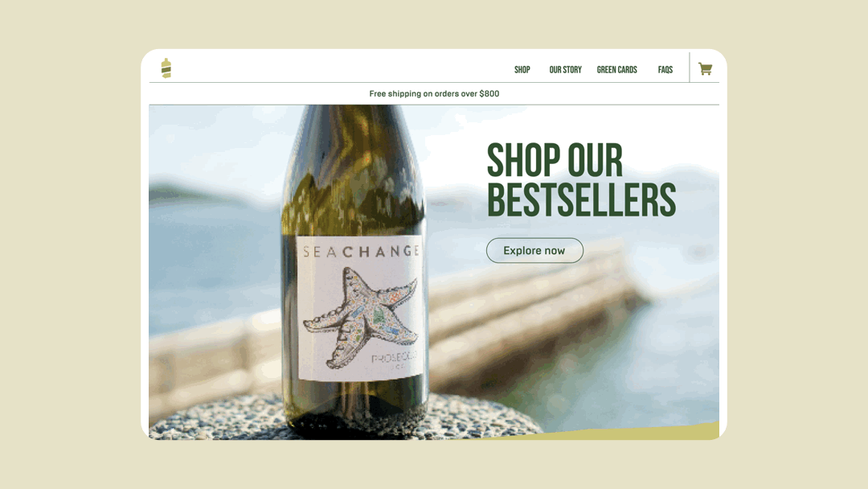Click the SEACHANGE label text on bottle
The width and height of the screenshot is (868, 489).
click(x=362, y=252)
